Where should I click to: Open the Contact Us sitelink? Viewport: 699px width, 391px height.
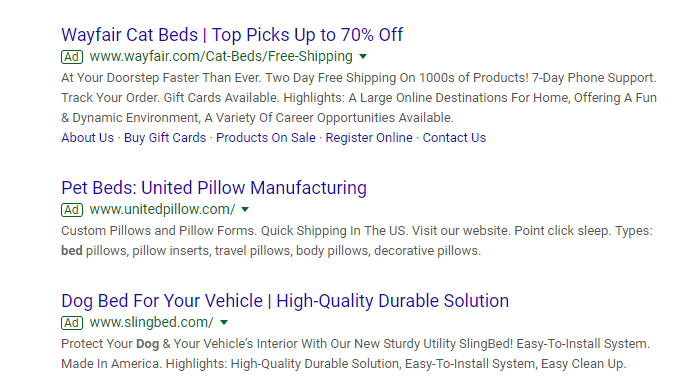(454, 138)
